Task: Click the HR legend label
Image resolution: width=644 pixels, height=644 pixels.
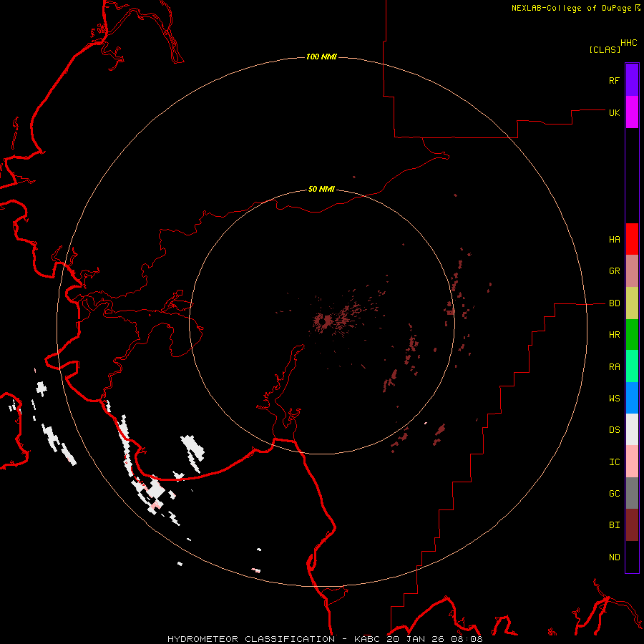Action: [x=614, y=335]
